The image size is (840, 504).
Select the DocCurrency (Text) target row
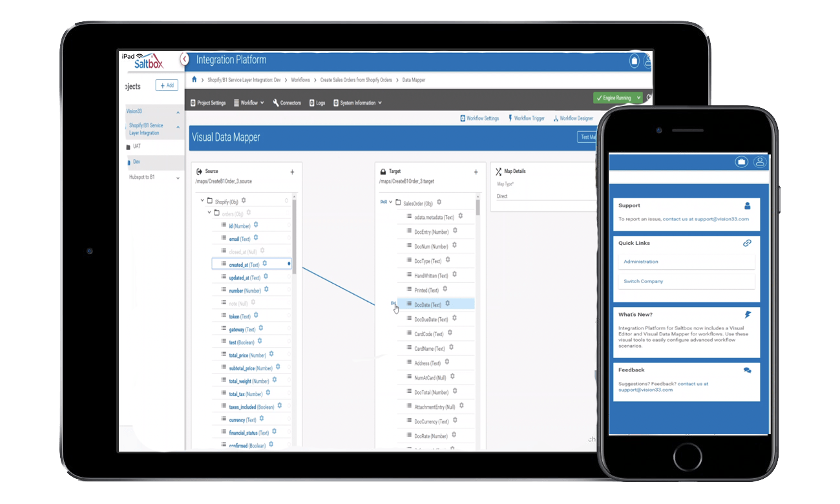[436, 421]
